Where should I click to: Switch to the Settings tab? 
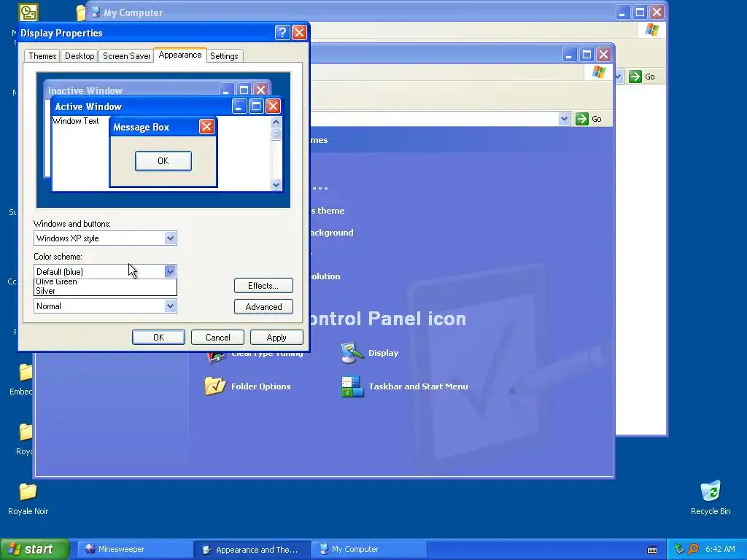pos(224,55)
